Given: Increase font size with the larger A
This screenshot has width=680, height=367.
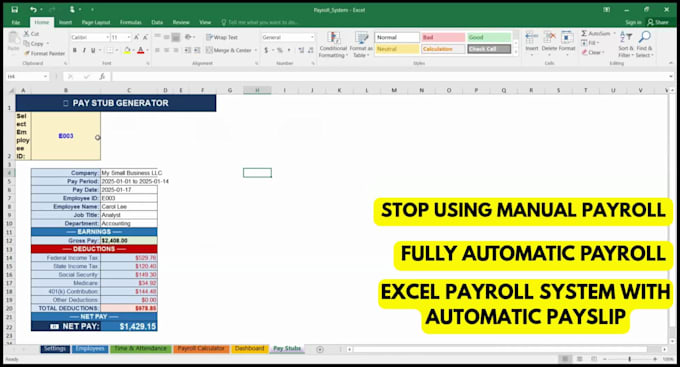Looking at the screenshot, I should pos(137,38).
